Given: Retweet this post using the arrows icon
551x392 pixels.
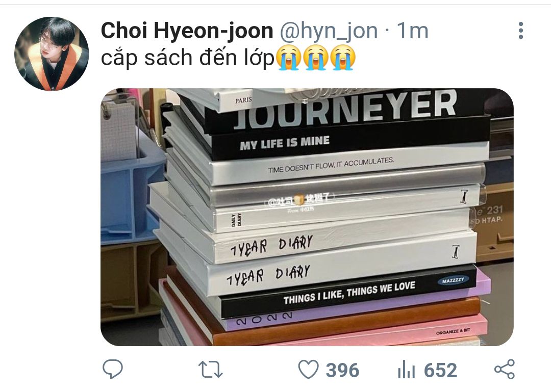Looking at the screenshot, I should pyautogui.click(x=211, y=370).
